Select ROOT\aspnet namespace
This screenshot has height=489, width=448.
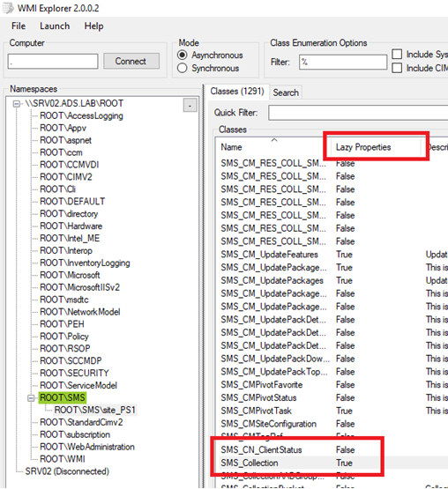[x=65, y=140]
